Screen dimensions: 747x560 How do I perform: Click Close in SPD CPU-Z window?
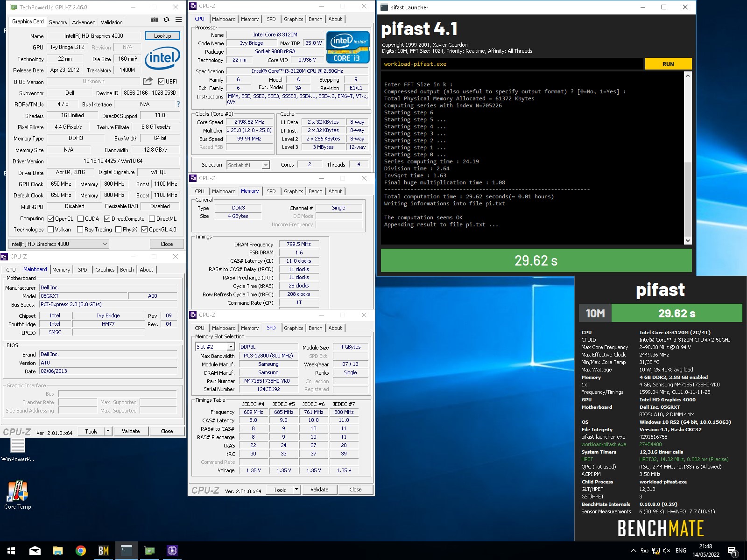pyautogui.click(x=355, y=490)
